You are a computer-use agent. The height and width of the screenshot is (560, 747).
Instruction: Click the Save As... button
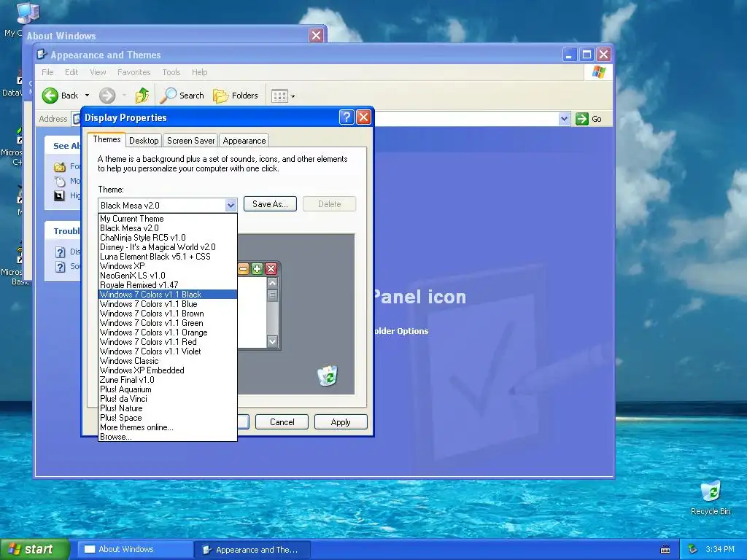point(270,204)
